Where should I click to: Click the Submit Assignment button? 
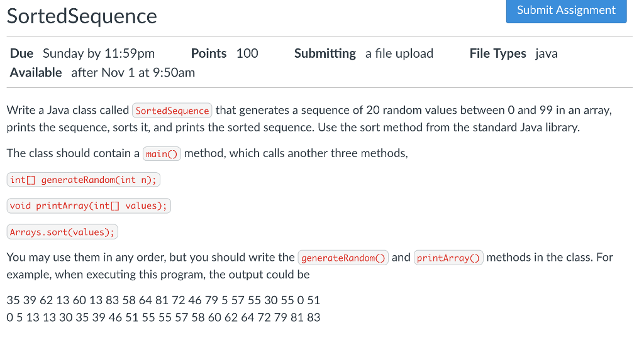tap(566, 11)
